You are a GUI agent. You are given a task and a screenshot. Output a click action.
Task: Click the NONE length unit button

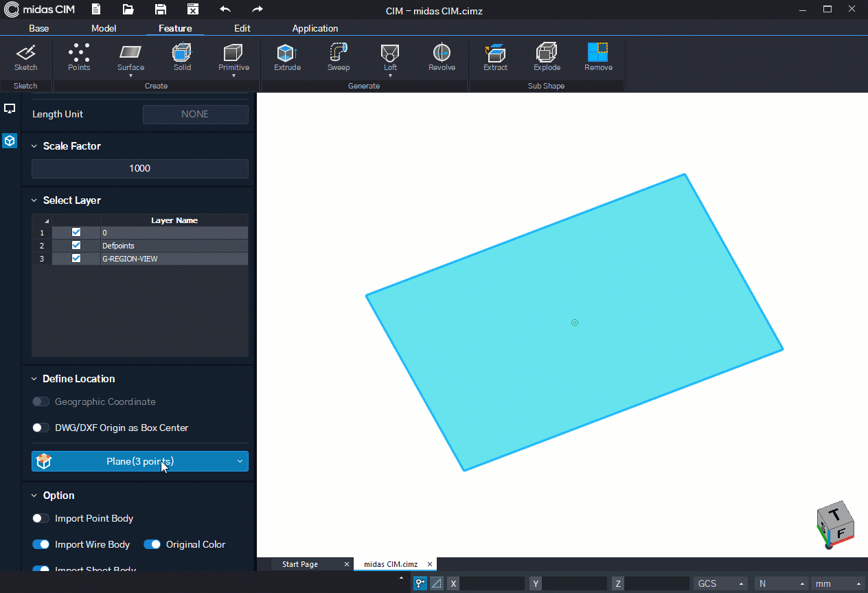coord(195,114)
